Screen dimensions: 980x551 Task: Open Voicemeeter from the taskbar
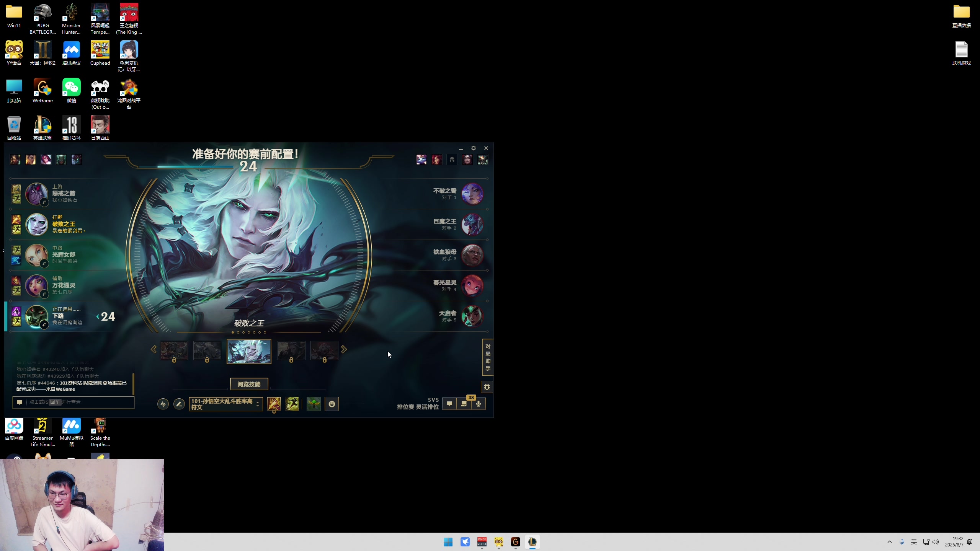[482, 542]
